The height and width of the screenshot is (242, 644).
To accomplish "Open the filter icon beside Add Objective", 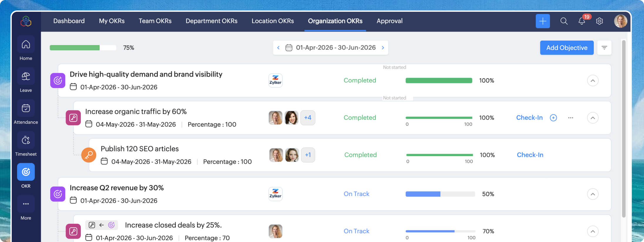I will (x=604, y=48).
